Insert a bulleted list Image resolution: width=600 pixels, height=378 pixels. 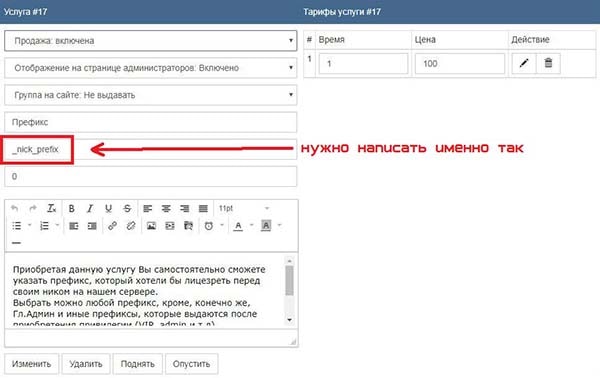tap(16, 226)
